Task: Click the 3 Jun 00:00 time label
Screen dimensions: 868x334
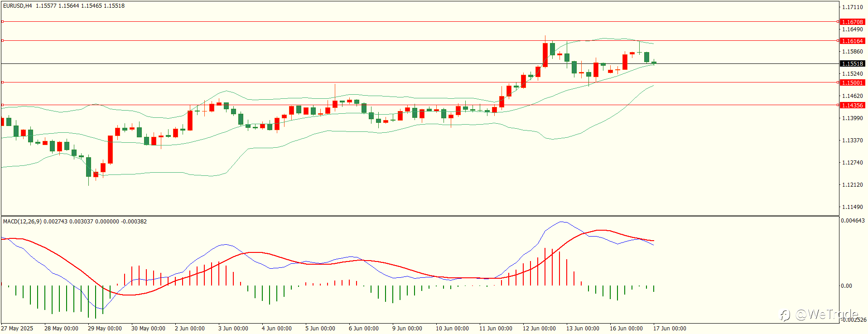Action: [x=233, y=329]
